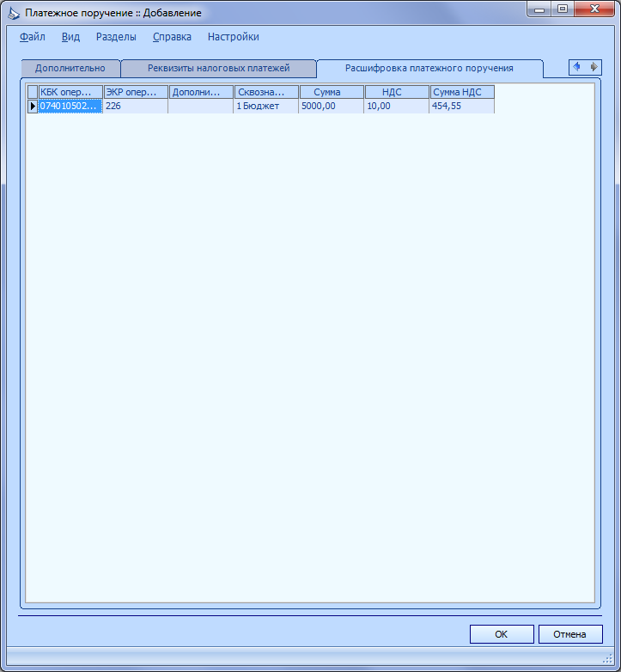This screenshot has height=672, width=621.
Task: Switch to Реквизиты налоговых платежей tab
Action: tap(219, 69)
